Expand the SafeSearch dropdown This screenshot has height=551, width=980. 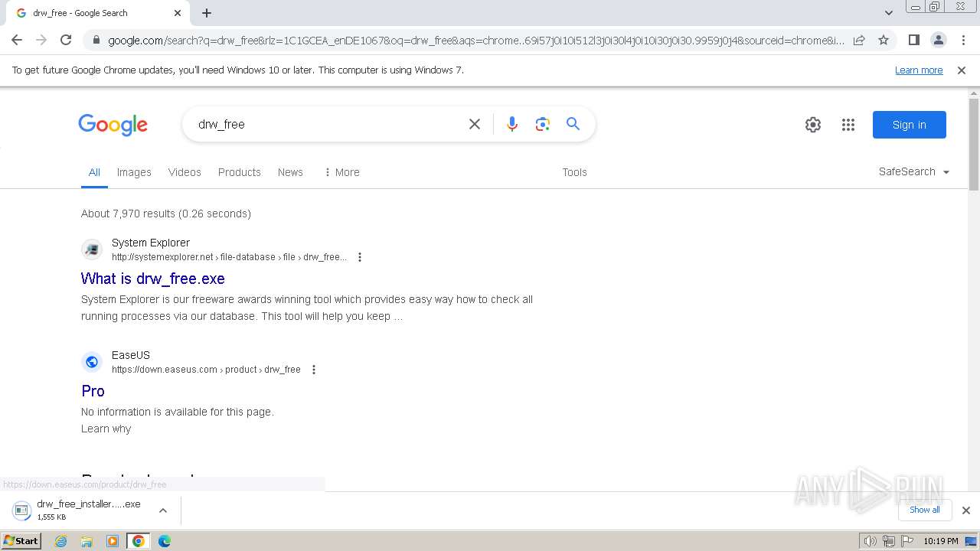(914, 171)
